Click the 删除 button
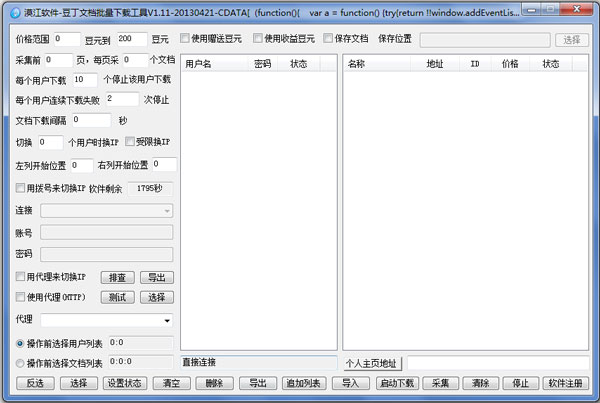Screen dimensions: 600x403 [x=214, y=383]
